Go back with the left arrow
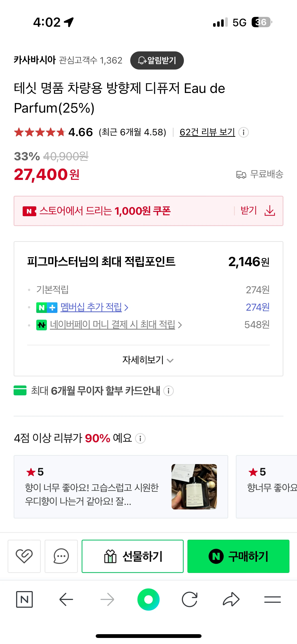The width and height of the screenshot is (297, 644). point(66,599)
